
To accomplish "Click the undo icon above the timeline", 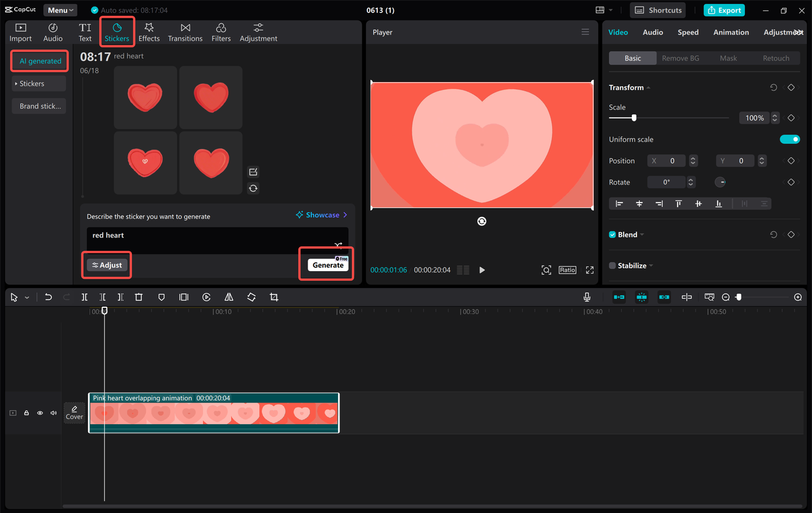I will (x=48, y=296).
